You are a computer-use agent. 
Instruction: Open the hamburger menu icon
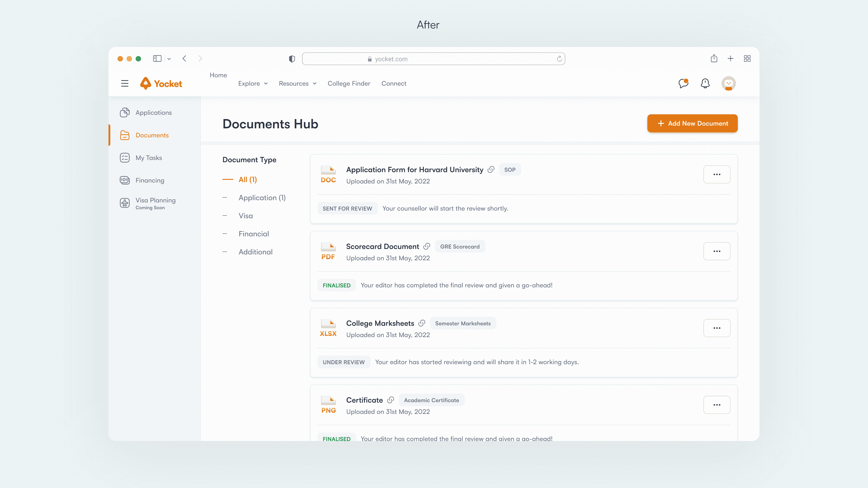click(125, 83)
